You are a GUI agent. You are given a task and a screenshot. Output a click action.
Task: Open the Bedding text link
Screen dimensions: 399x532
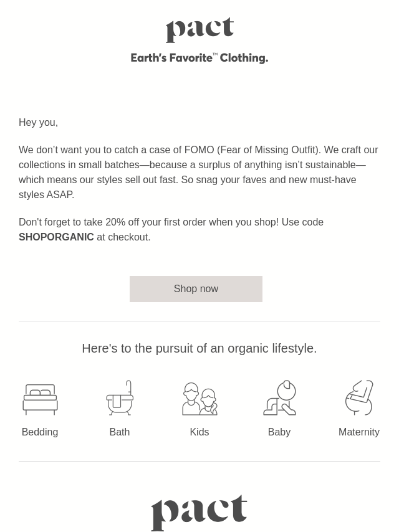40,432
